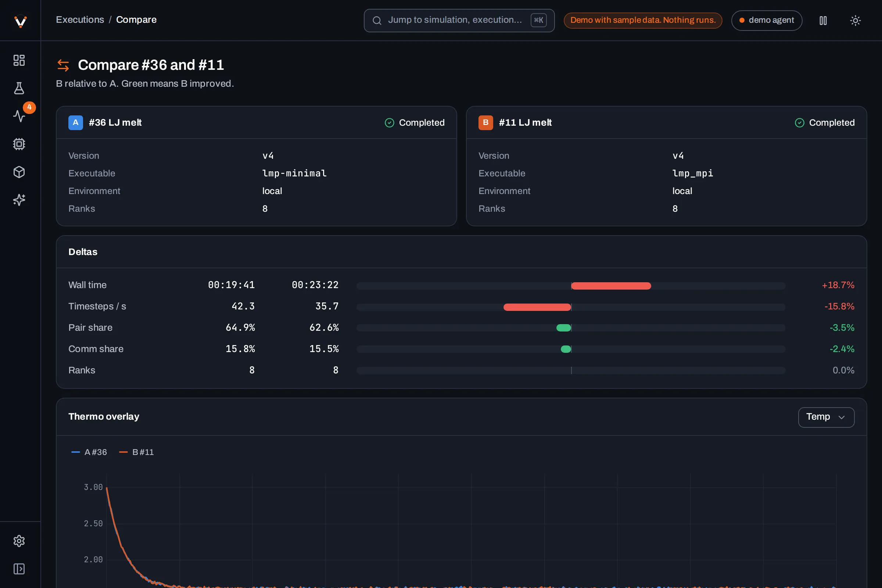Click the -15.8% timesteps delta value
Viewport: 882px width, 588px height.
coord(839,306)
